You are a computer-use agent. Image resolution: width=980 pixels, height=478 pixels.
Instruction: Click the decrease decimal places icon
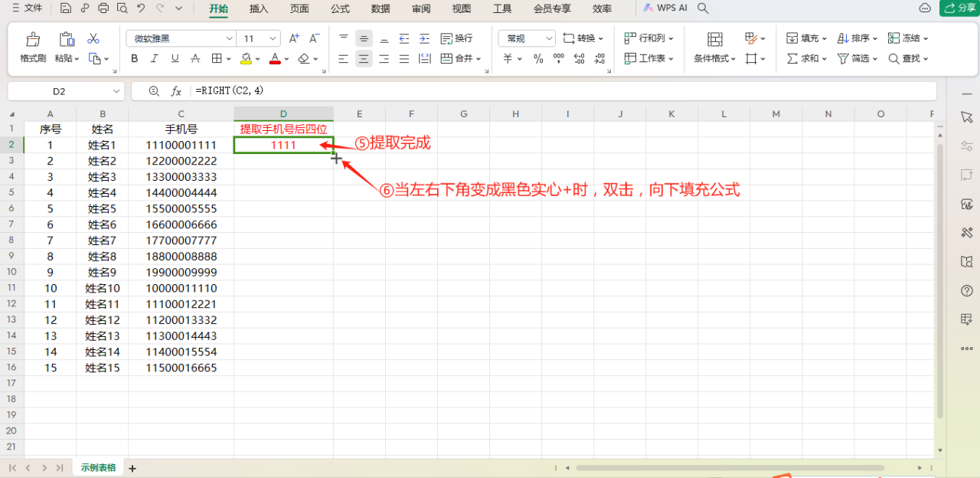(x=599, y=58)
